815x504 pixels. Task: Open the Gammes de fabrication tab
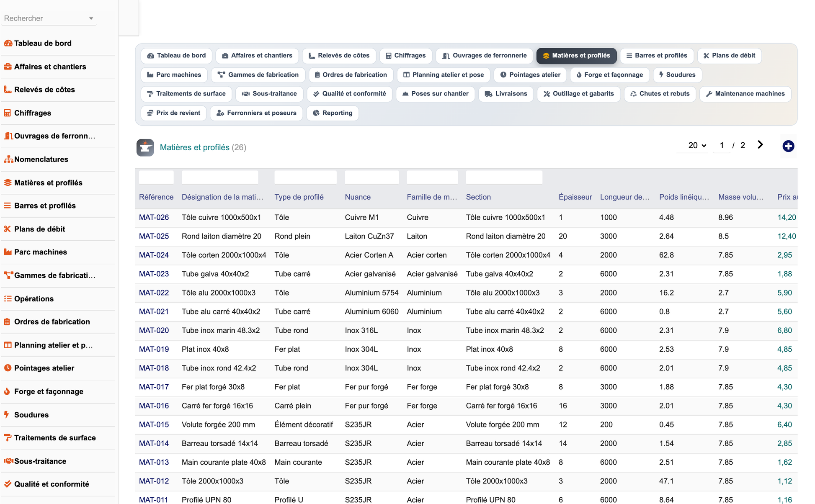pos(258,75)
